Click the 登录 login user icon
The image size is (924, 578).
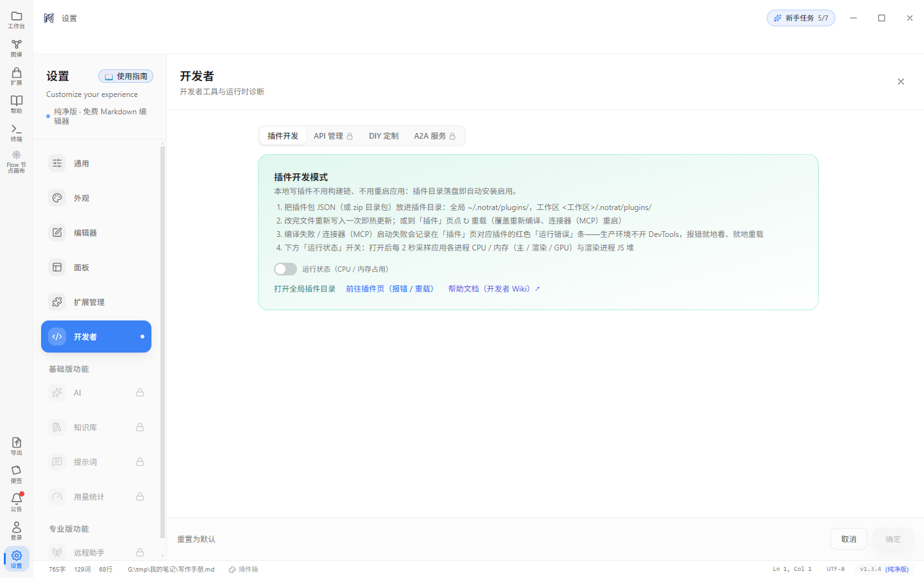17,530
